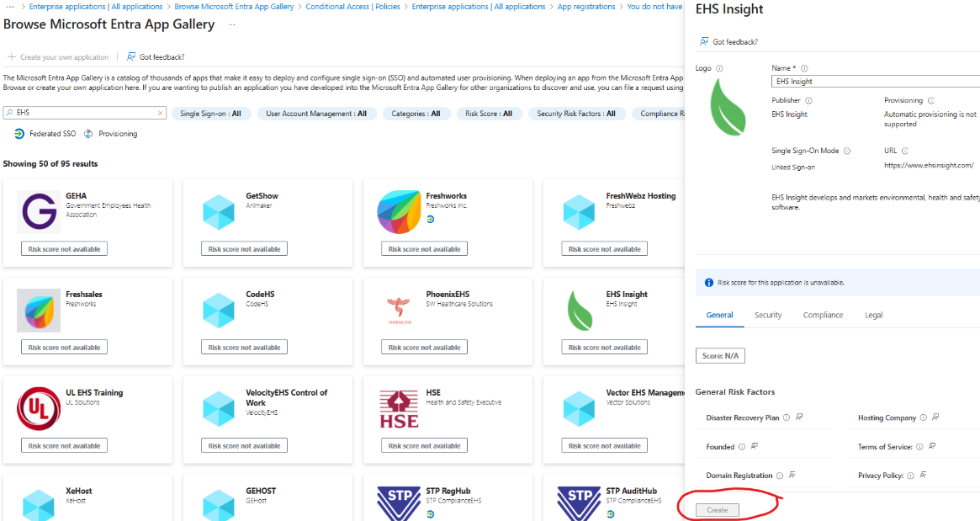Select the CodeHS cube icon

(218, 311)
